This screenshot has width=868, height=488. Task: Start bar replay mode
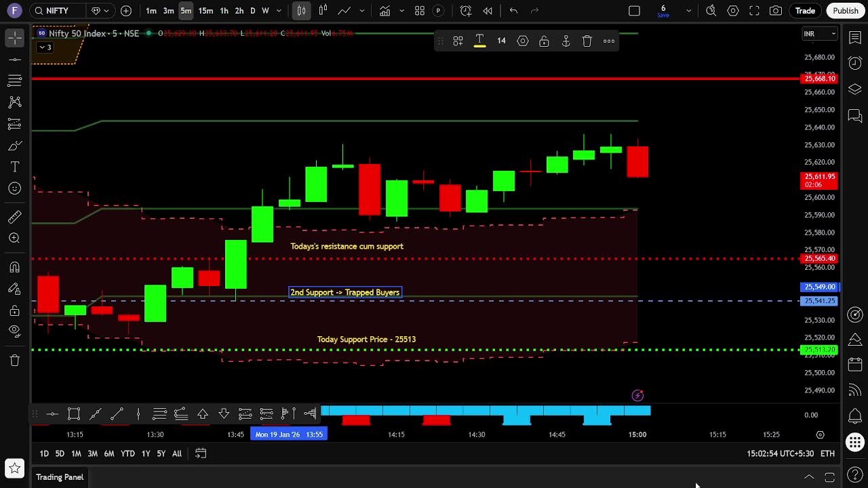click(x=488, y=11)
